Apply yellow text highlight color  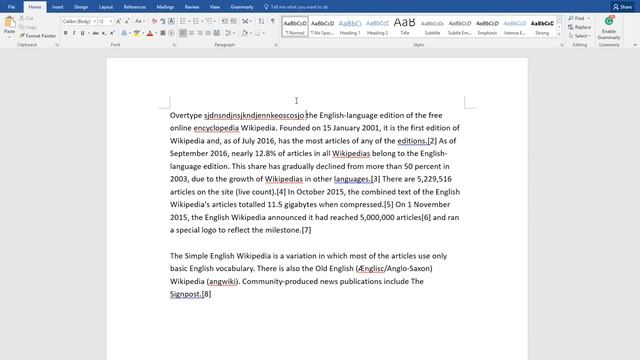click(137, 33)
